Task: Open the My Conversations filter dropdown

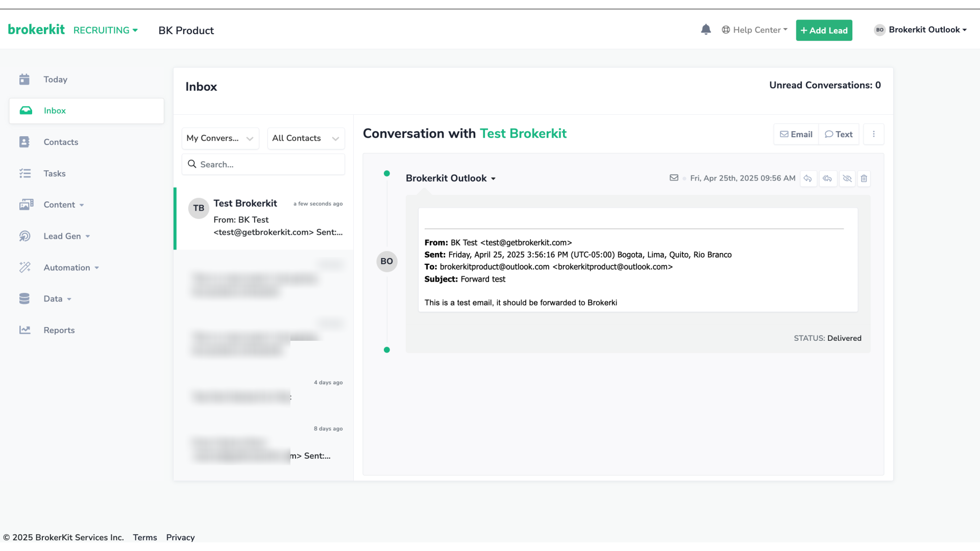Action: coord(220,138)
